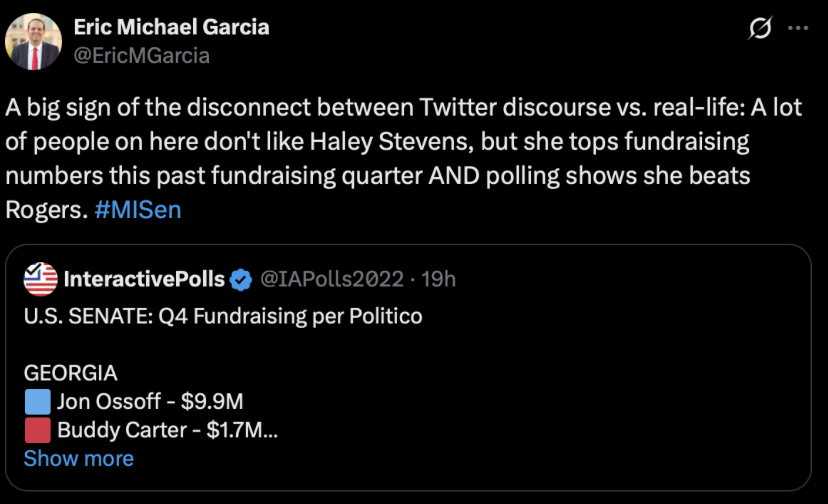Open Eric Michael Garcia's profile picture
Viewport: 828px width, 504px height.
coord(34,41)
